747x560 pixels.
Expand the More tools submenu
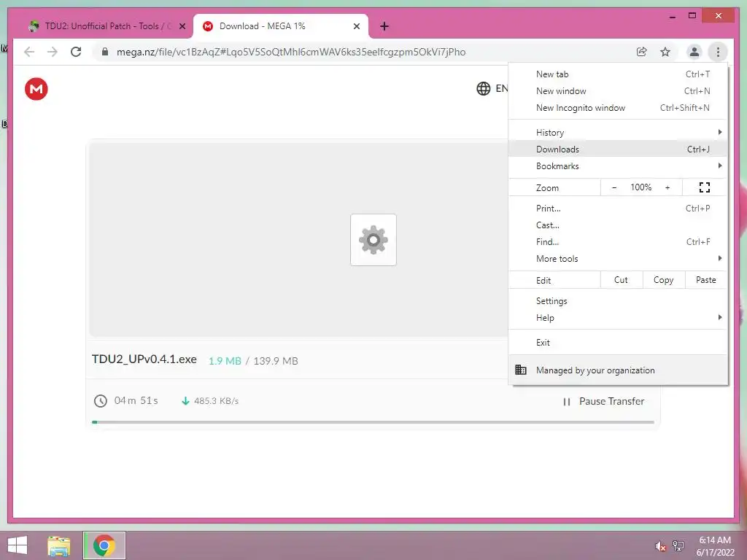(x=618, y=259)
